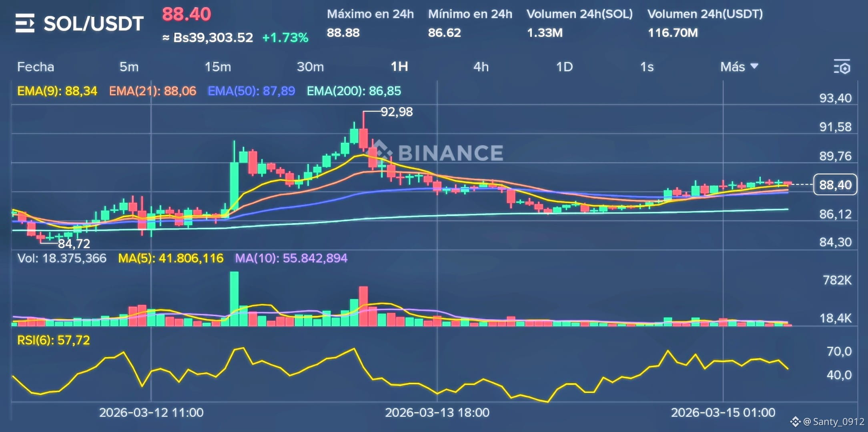Switch to the 30m interval
Image resolution: width=868 pixels, height=432 pixels.
[x=310, y=67]
